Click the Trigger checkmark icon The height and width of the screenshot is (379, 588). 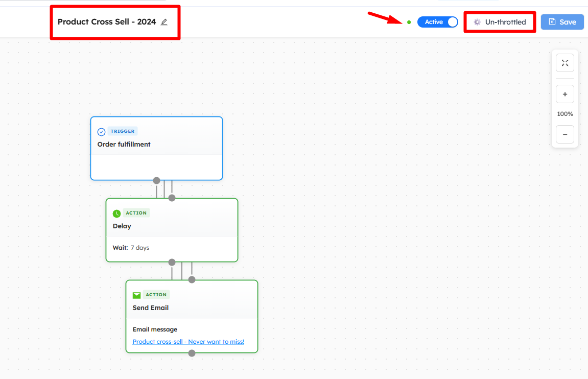click(x=101, y=132)
